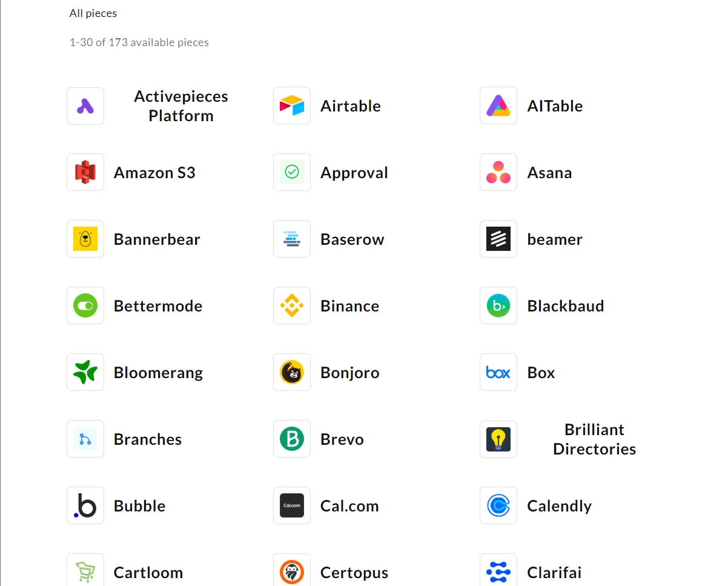Click the Bettermode green toggle icon

point(85,305)
